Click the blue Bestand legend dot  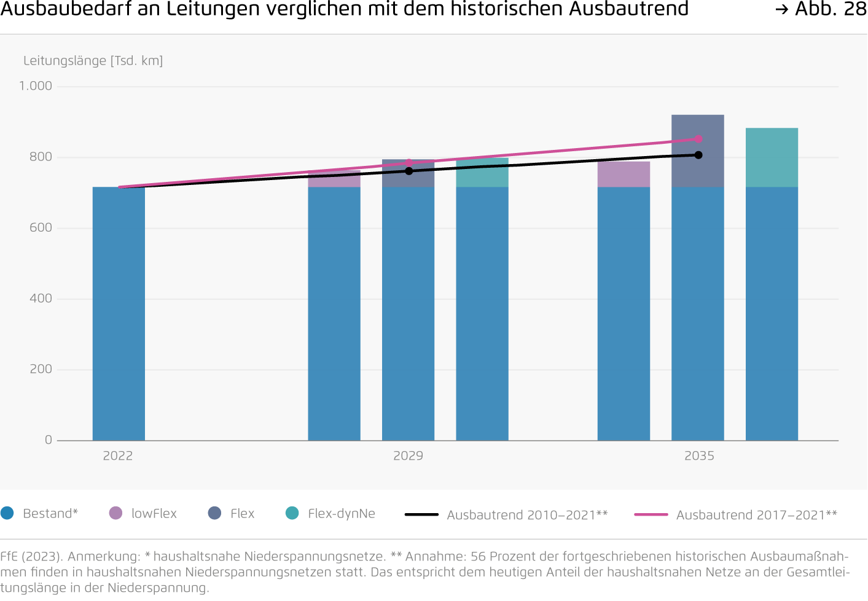[x=7, y=513]
